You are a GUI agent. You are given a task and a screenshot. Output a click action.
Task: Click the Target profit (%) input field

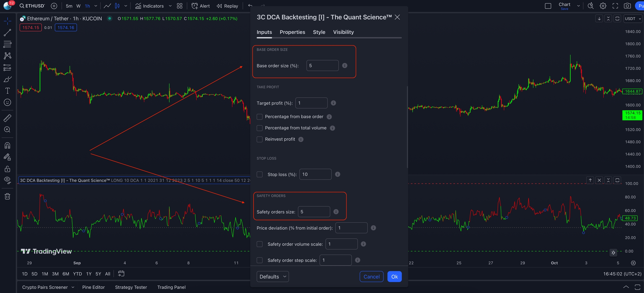pos(311,103)
